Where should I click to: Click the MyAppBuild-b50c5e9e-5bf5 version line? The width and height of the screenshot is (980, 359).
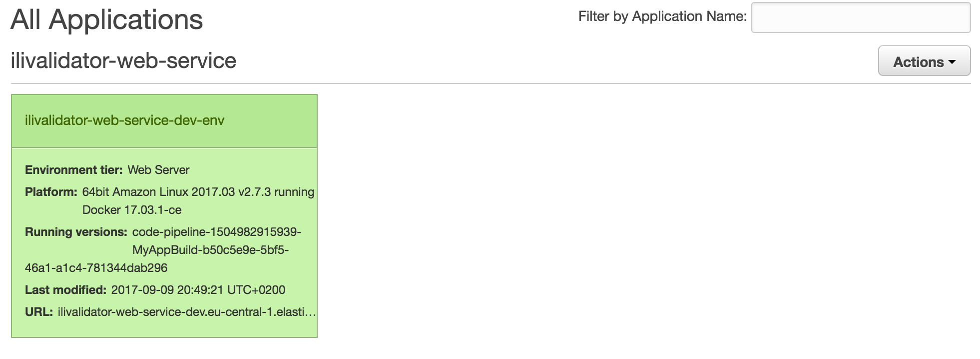(x=210, y=250)
